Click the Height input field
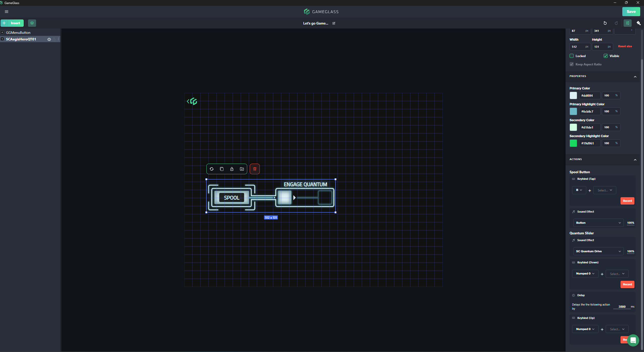Viewport: 644px width, 352px height. click(x=602, y=47)
